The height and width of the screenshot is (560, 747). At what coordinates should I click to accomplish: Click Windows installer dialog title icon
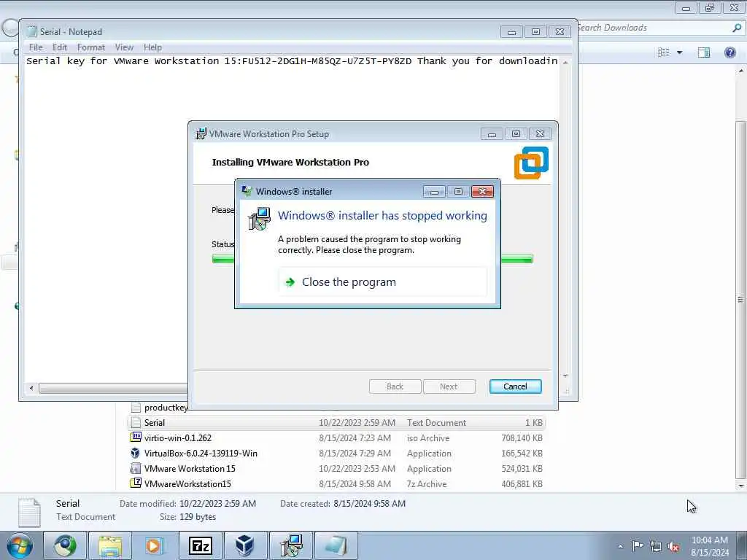tap(247, 191)
